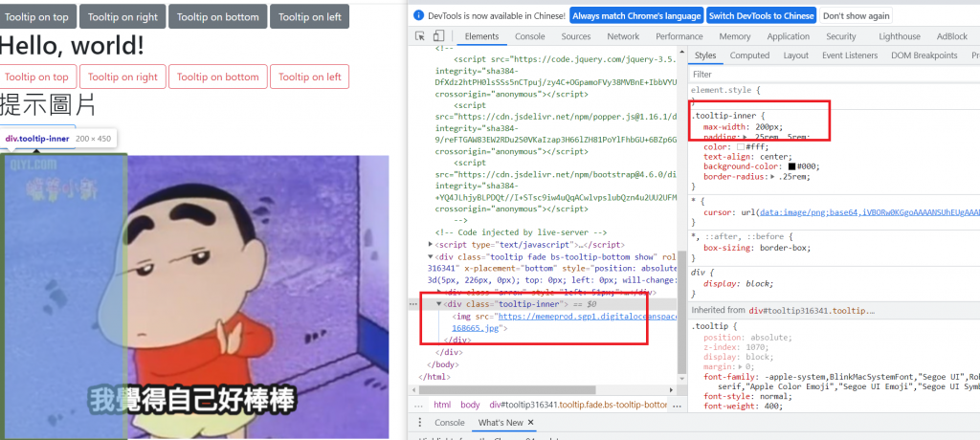Viewport: 980px width, 440px height.
Task: Click red outlined Tooltip on left button
Action: pos(309,77)
